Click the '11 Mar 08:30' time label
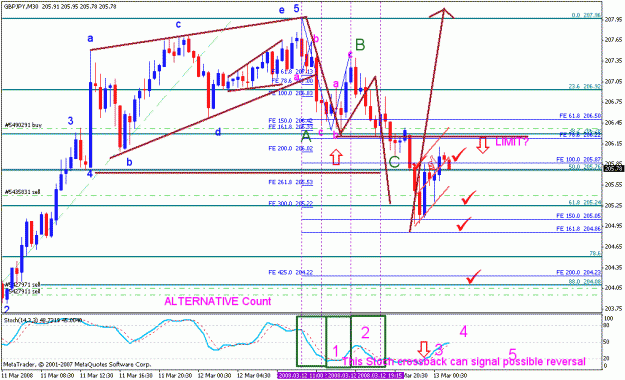 coord(57,376)
